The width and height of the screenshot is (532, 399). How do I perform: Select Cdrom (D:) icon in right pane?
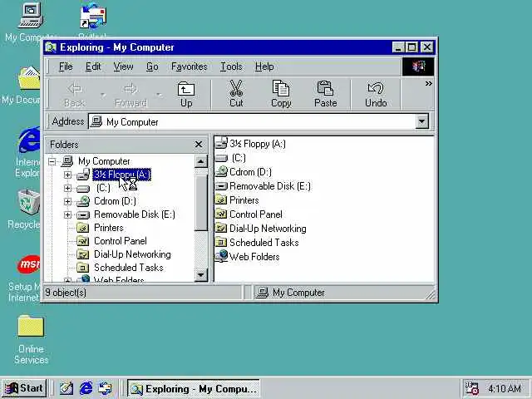[221, 172]
